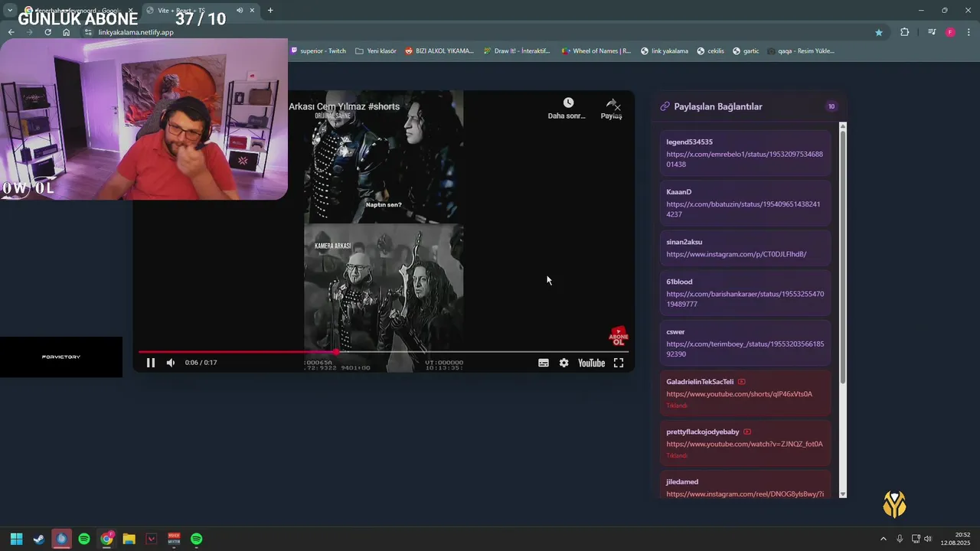Open the qaqa - Resim Yükle bookmark
The image size is (980, 551).
801,51
